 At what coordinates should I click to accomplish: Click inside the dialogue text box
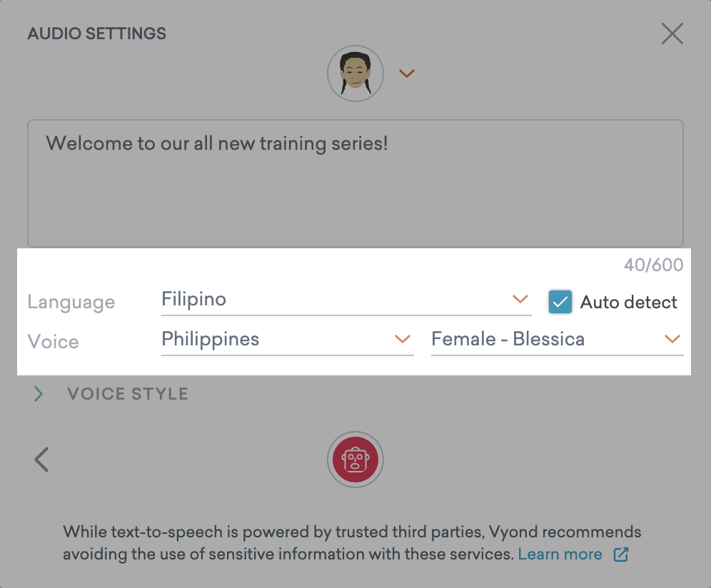point(355,182)
